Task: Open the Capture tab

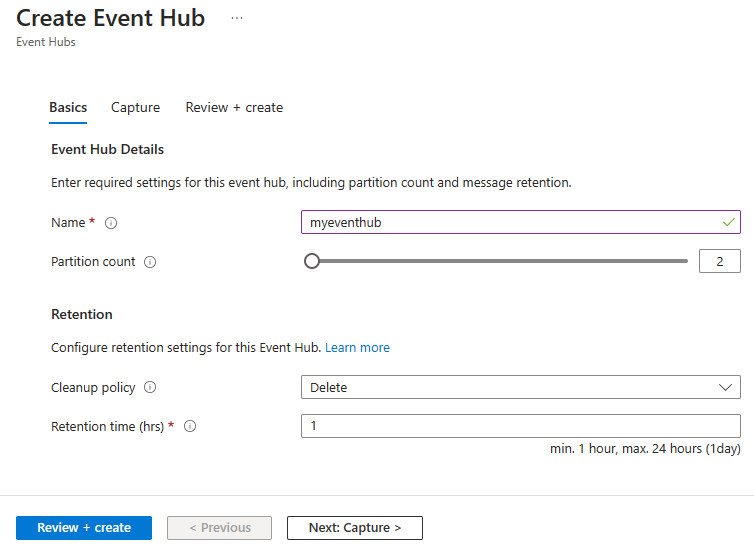Action: click(135, 108)
